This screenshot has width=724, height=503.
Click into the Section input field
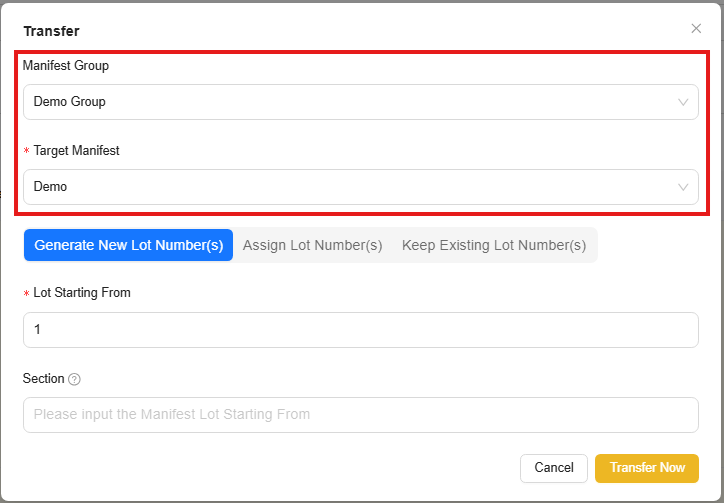(360, 414)
